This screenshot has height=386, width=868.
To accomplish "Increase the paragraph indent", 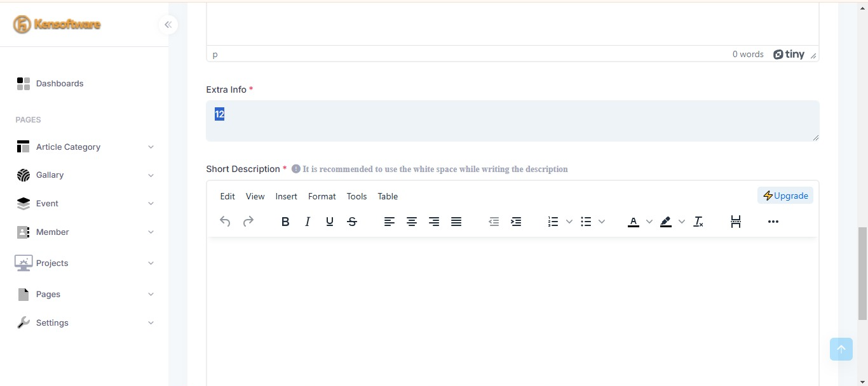I will point(516,222).
